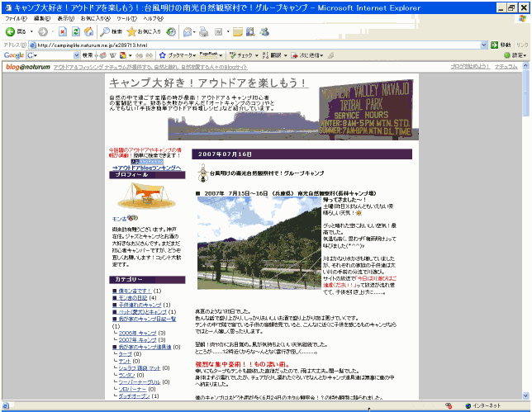Image resolution: width=532 pixels, height=412 pixels.
Task: Click the blog title キャンプ大好き link
Action: 209,83
